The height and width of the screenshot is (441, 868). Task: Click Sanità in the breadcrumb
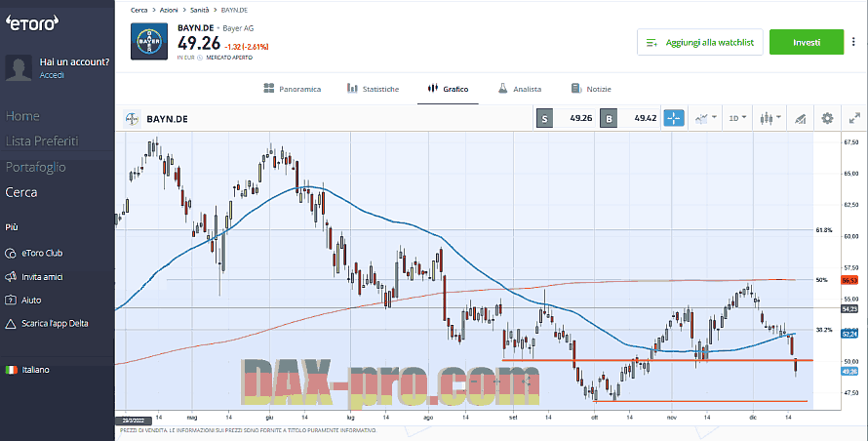pyautogui.click(x=199, y=10)
